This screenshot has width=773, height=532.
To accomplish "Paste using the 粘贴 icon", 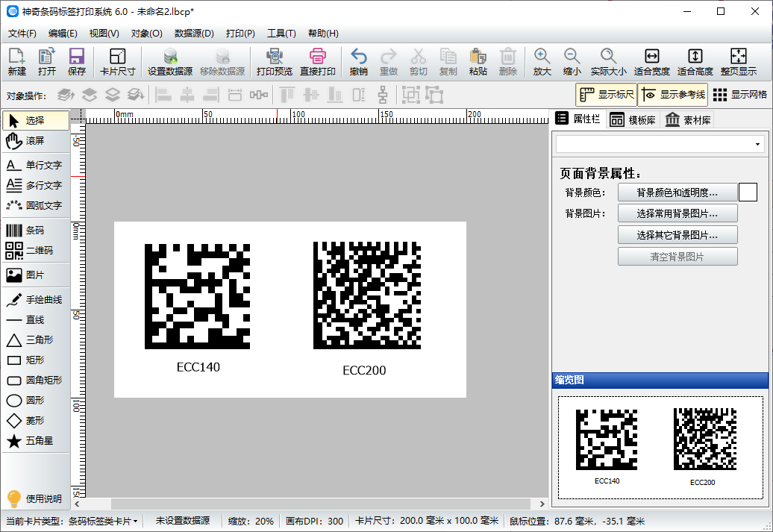I will point(478,62).
